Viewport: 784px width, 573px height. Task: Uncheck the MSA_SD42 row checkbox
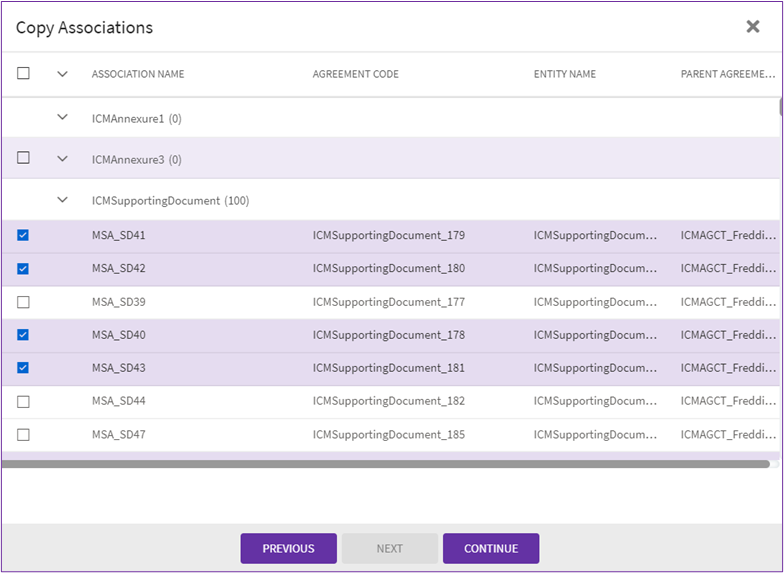pyautogui.click(x=24, y=269)
